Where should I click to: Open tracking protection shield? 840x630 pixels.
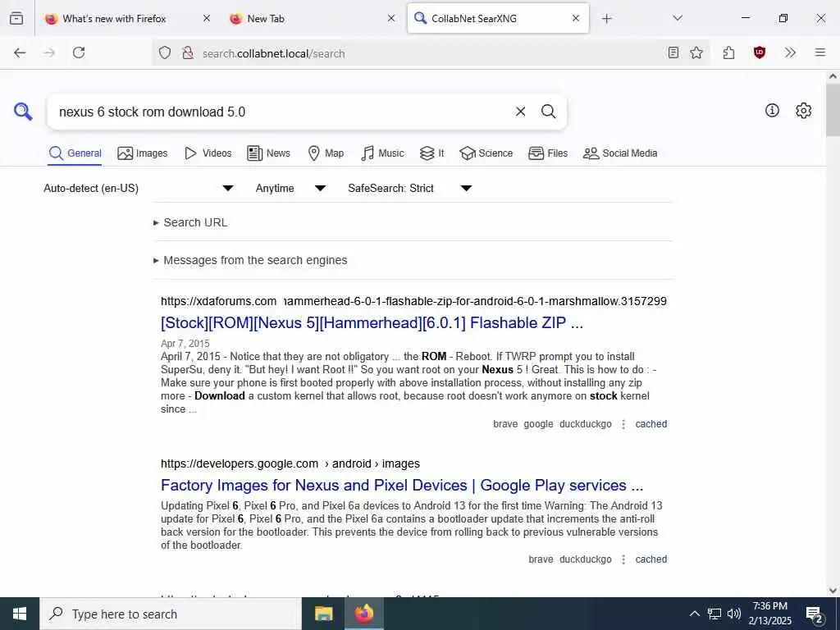coord(165,53)
